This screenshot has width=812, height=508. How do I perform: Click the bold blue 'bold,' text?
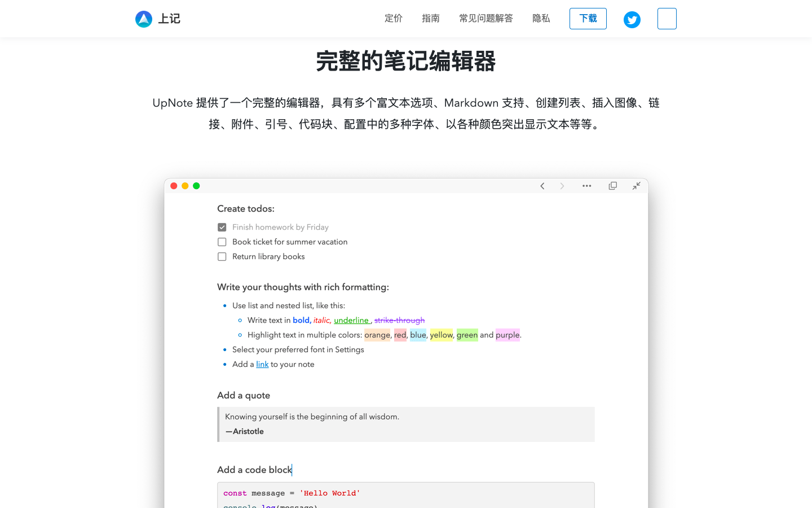coord(302,320)
